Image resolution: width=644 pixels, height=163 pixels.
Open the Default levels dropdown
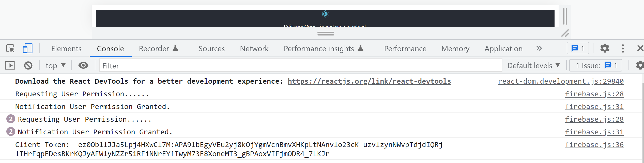pos(533,66)
